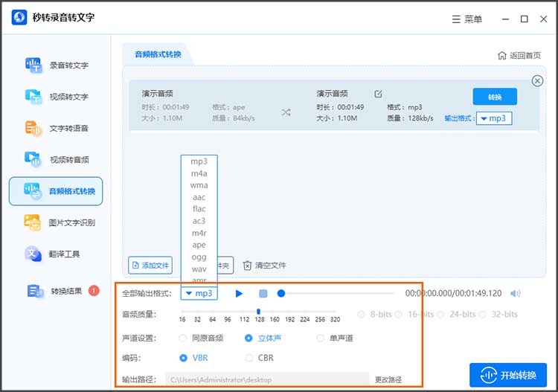Click the edit icon beside output 演示音频
This screenshot has height=392, width=558.
click(378, 94)
